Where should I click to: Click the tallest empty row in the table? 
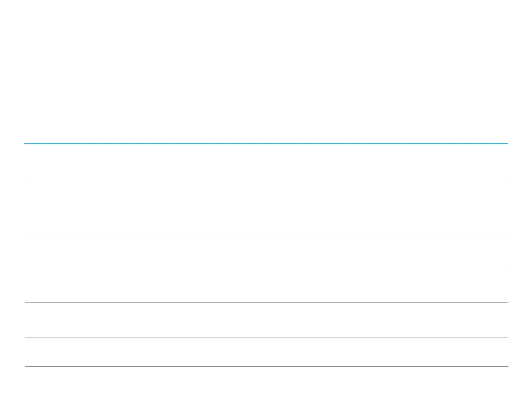pos(266,208)
